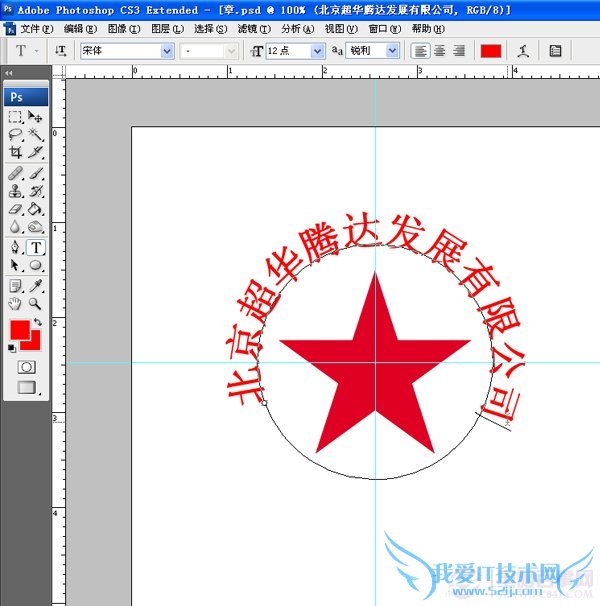Open the 图层 menu

pos(167,29)
